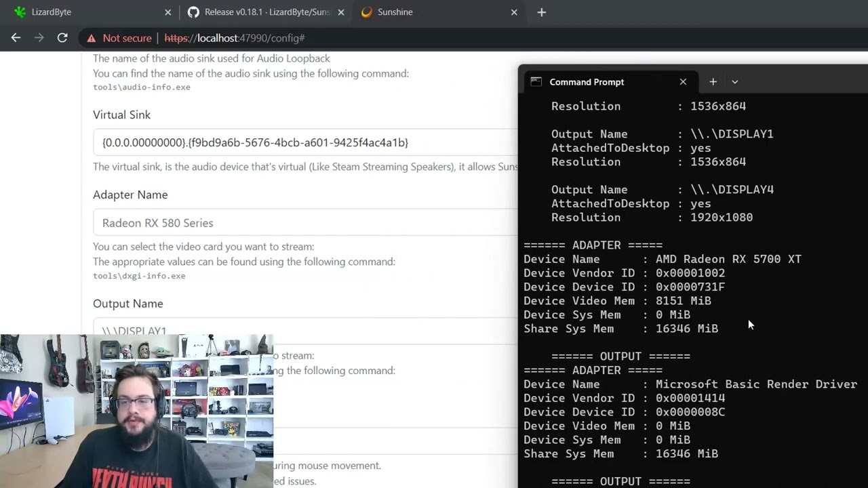Click the 0x0000008C device ID value
The image size is (868, 488).
point(690,412)
